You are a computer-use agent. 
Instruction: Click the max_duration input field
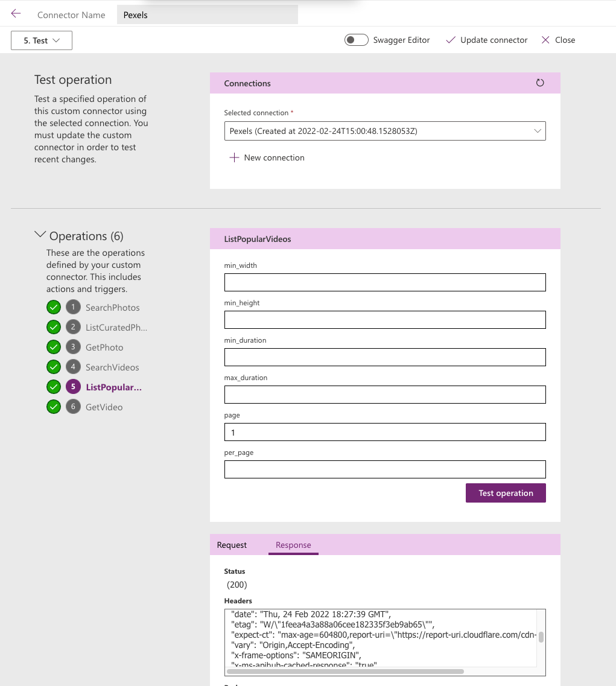[385, 395]
